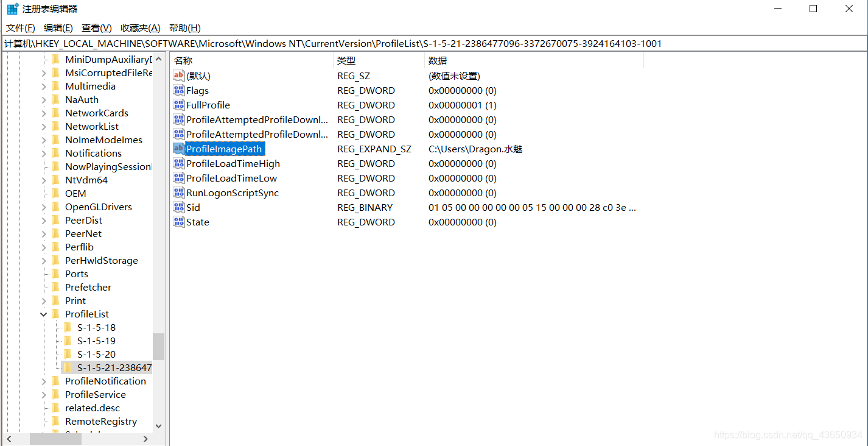Viewport: 868px width, 446px height.
Task: Expand the ProfileNotification tree node
Action: pyautogui.click(x=44, y=381)
